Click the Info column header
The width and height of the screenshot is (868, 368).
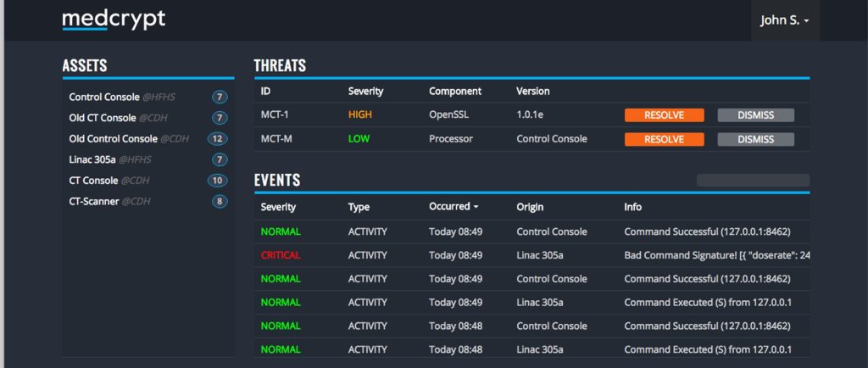pos(632,207)
